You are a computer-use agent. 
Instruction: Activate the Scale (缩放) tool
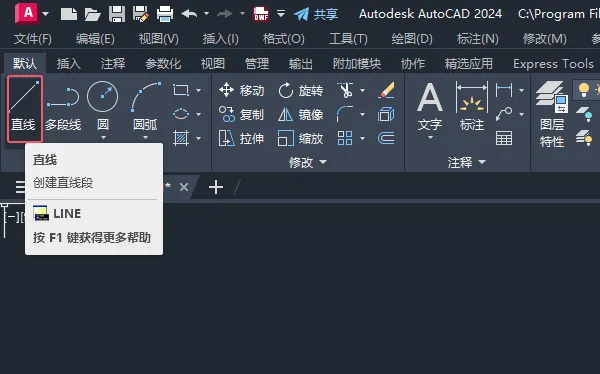[x=300, y=138]
